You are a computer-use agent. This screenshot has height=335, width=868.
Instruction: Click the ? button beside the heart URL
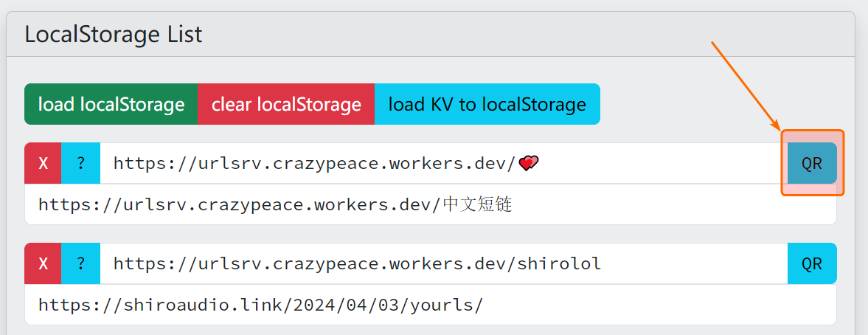[x=80, y=163]
